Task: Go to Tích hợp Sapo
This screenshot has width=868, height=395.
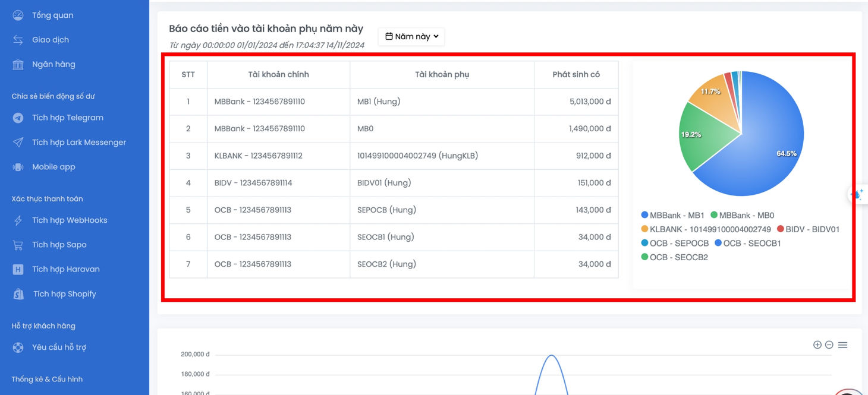Action: pyautogui.click(x=59, y=245)
